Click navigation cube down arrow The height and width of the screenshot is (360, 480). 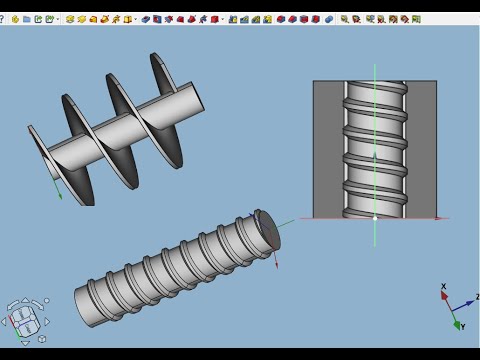point(25,343)
